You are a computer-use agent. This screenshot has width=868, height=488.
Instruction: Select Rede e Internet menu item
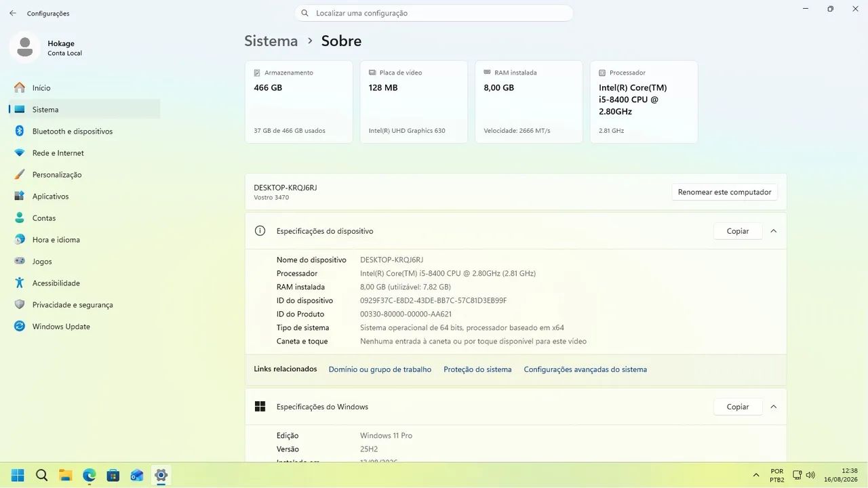(85, 152)
